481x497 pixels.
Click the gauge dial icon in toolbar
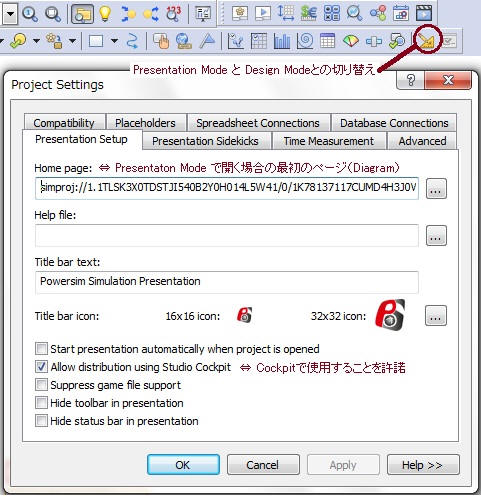(x=351, y=41)
